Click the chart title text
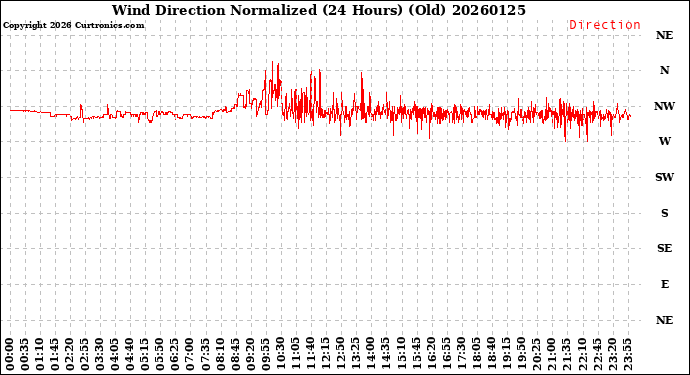690x375 pixels. [319, 10]
